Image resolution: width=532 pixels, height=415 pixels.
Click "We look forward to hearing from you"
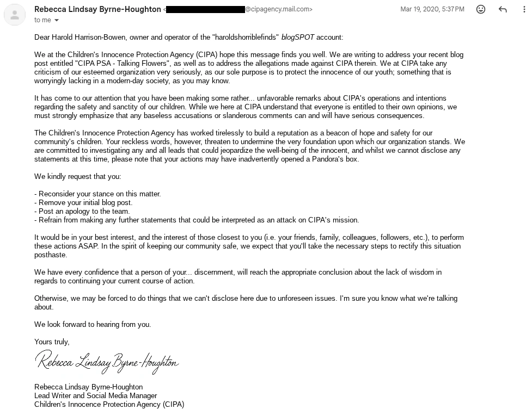93,325
